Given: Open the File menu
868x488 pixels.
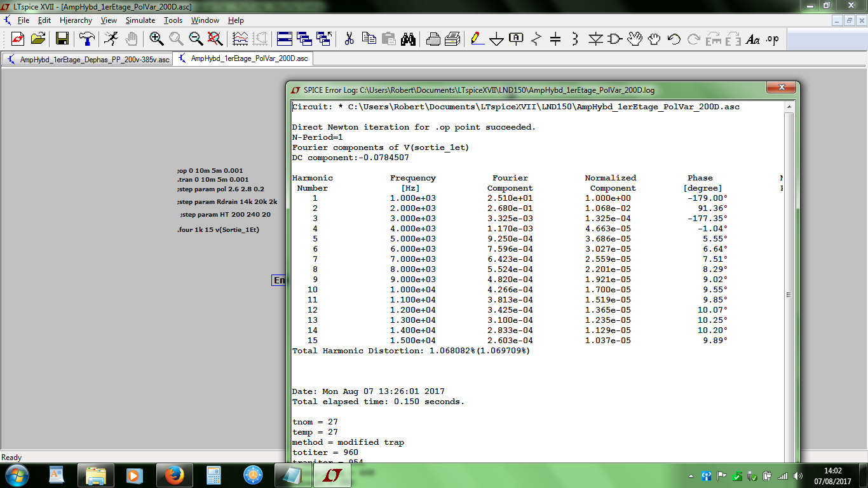Looking at the screenshot, I should (x=24, y=20).
